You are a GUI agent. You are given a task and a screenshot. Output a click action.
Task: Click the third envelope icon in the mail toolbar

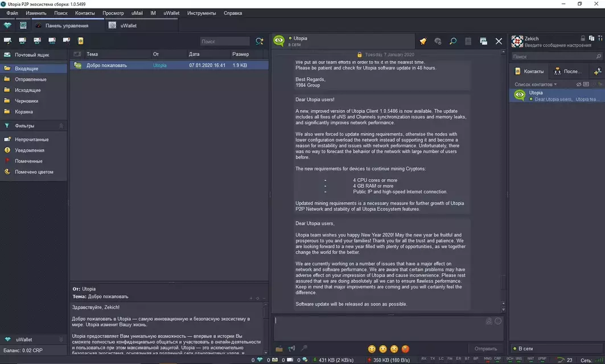tap(37, 40)
